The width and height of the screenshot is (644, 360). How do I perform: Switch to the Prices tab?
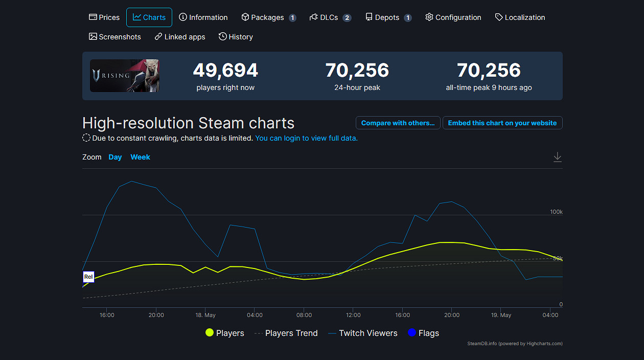tap(104, 17)
